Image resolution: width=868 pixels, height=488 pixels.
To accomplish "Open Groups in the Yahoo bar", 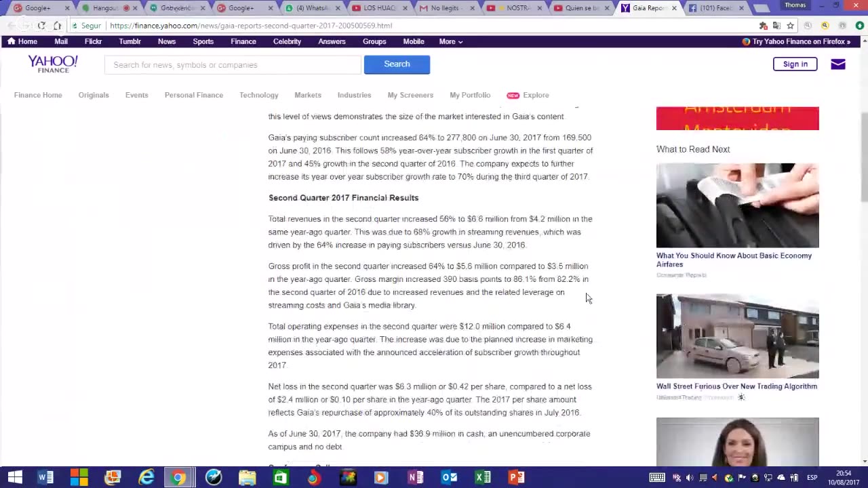I will 374,41.
